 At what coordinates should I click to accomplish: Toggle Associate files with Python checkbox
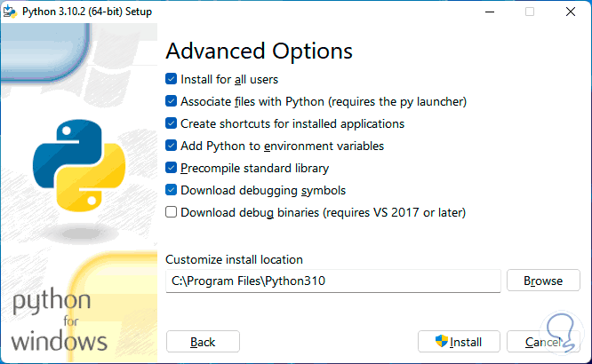pyautogui.click(x=172, y=101)
